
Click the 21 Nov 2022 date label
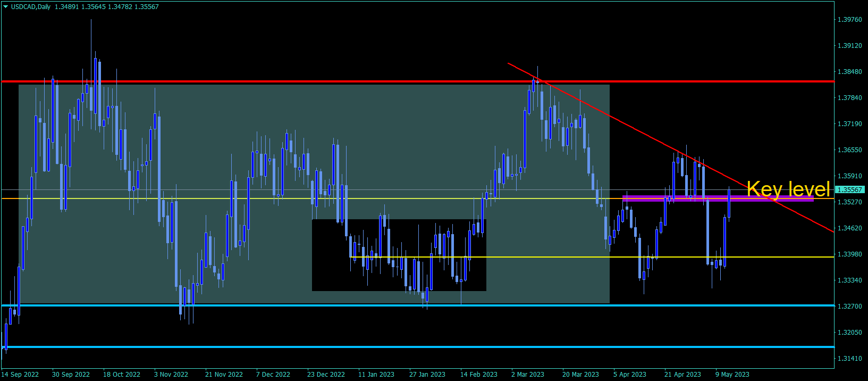[224, 375]
